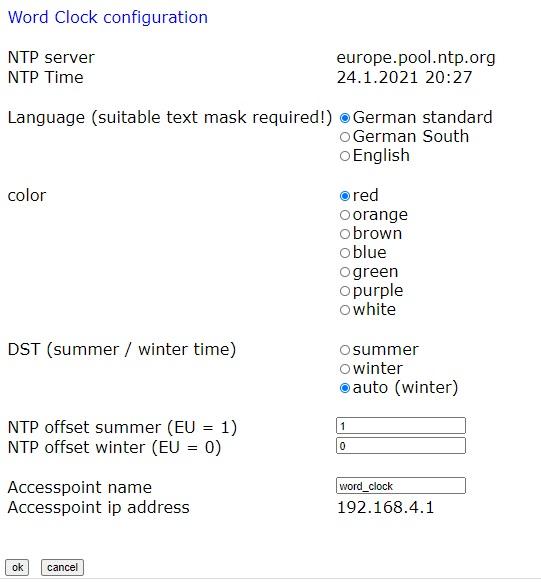Click the 192.168.4.1 ip address text
541x585 pixels.
click(386, 507)
